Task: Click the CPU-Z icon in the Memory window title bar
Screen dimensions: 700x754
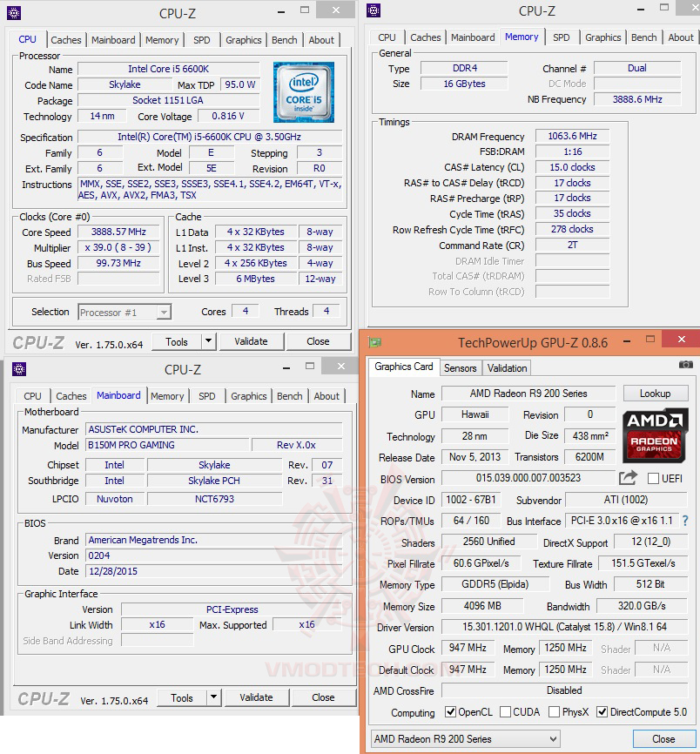Action: (x=374, y=10)
